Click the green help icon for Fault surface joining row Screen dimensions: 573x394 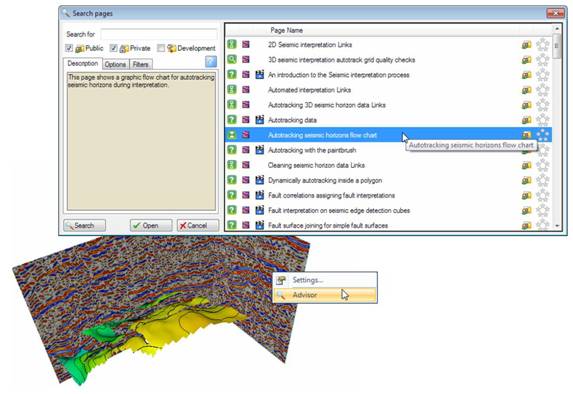(232, 225)
